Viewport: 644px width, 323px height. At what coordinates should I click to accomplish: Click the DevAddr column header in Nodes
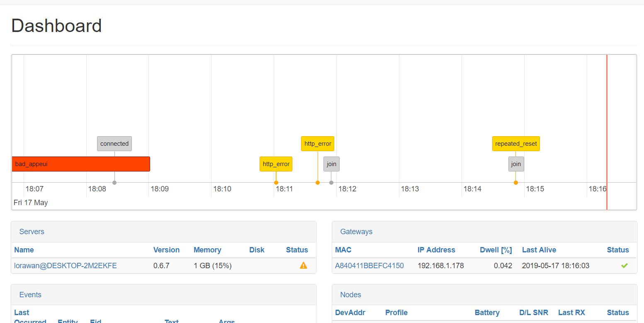click(350, 312)
